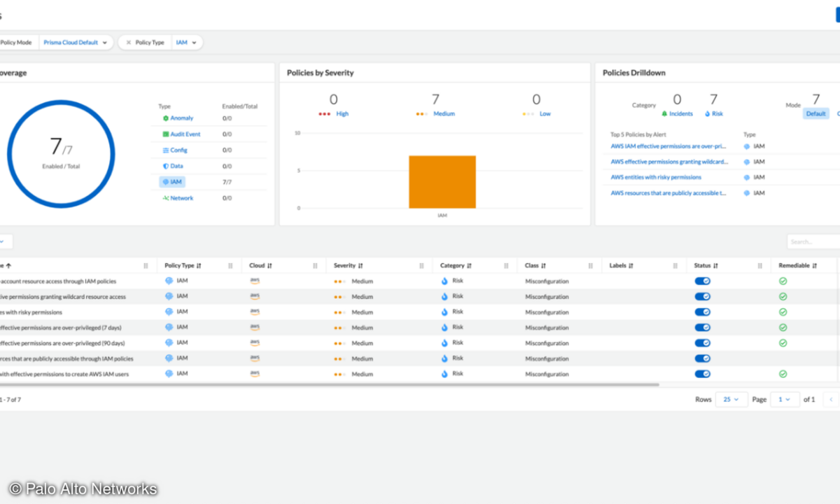Toggle status for over-privileged (7 days) policy
The image size is (840, 504).
(703, 328)
